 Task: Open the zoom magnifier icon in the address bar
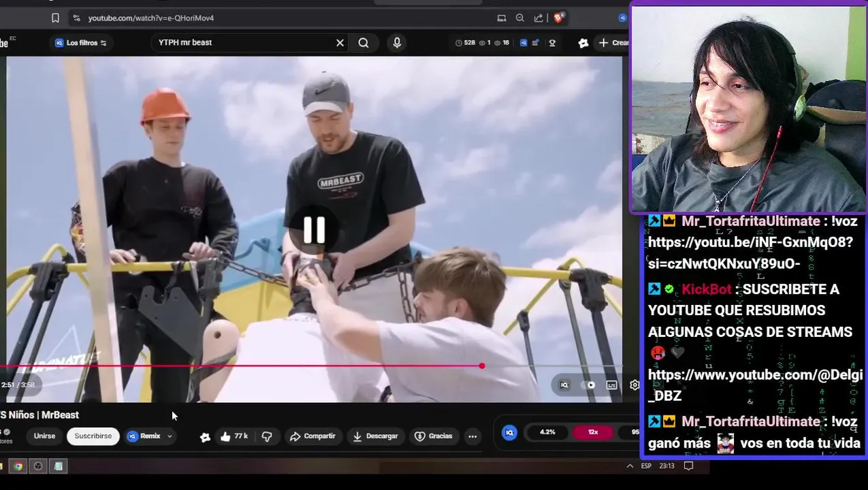pos(520,18)
